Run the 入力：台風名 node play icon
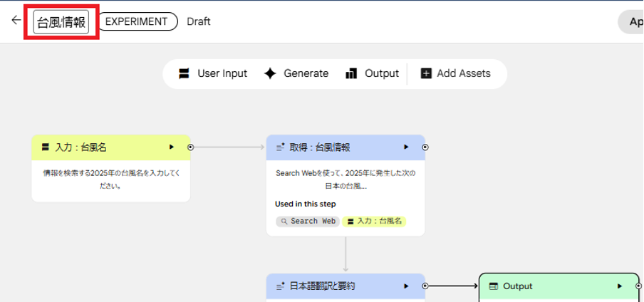 coord(172,147)
